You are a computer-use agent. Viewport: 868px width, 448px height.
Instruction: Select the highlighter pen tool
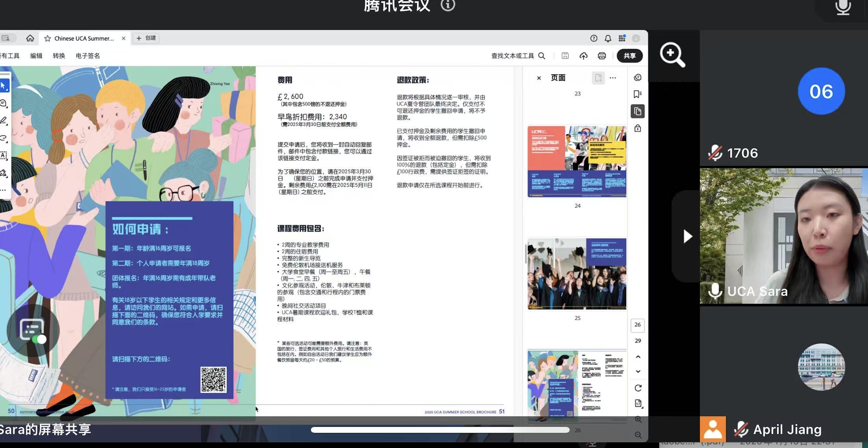click(4, 121)
